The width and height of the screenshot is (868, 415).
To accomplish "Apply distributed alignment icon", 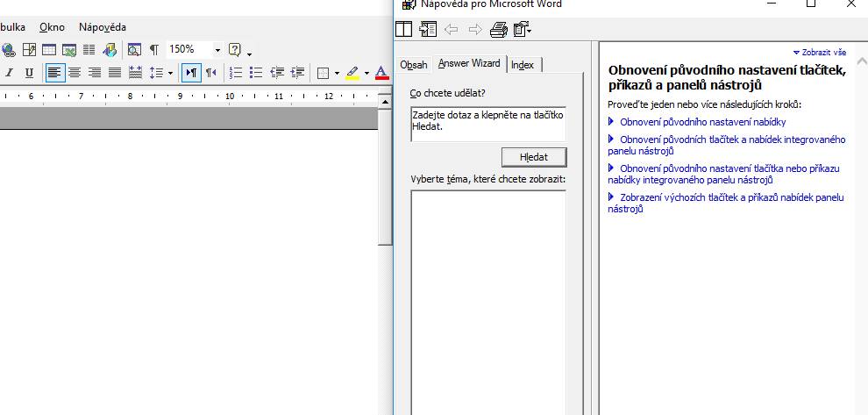I will coord(135,73).
